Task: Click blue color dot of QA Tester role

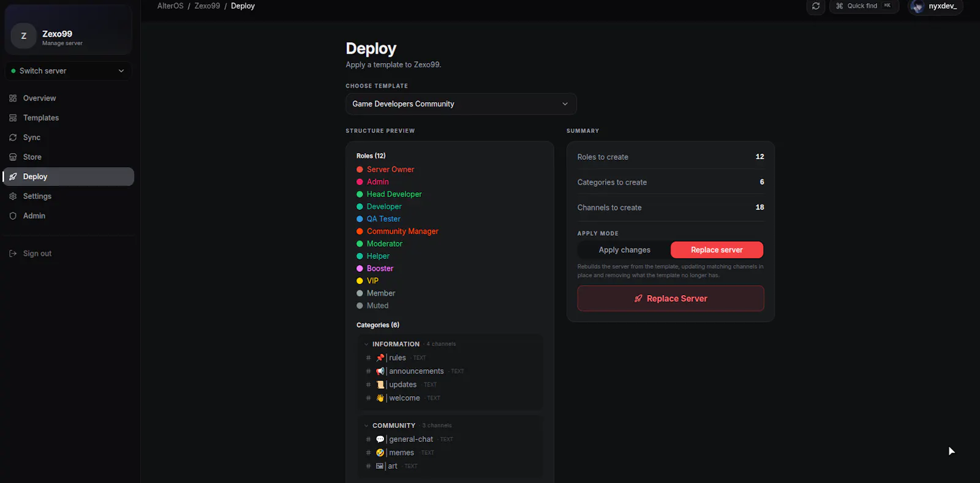Action: (360, 219)
